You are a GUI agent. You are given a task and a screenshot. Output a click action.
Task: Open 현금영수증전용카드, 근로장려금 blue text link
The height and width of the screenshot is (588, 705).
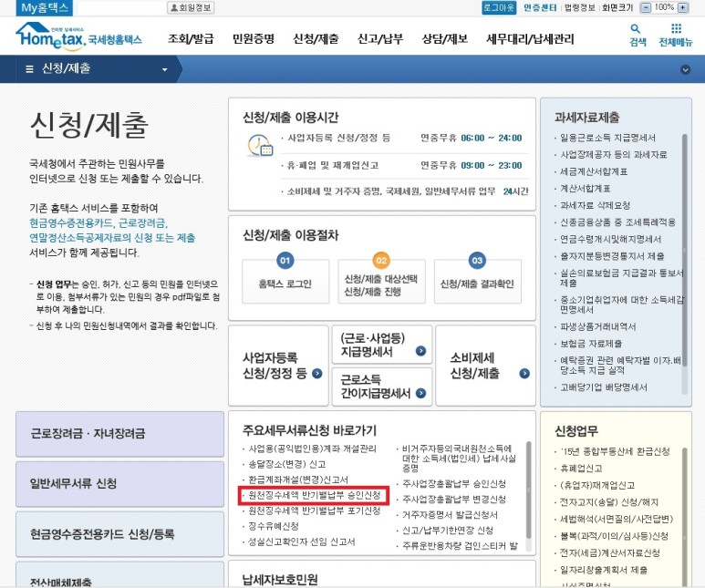(x=98, y=223)
